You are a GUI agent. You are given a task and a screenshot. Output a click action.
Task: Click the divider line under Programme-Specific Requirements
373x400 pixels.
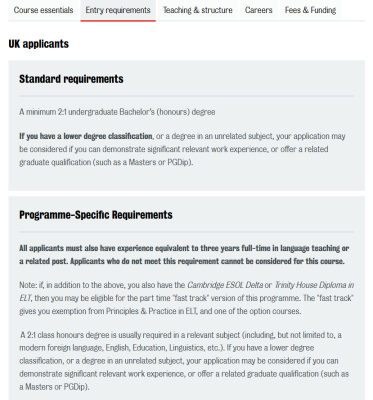(x=186, y=232)
